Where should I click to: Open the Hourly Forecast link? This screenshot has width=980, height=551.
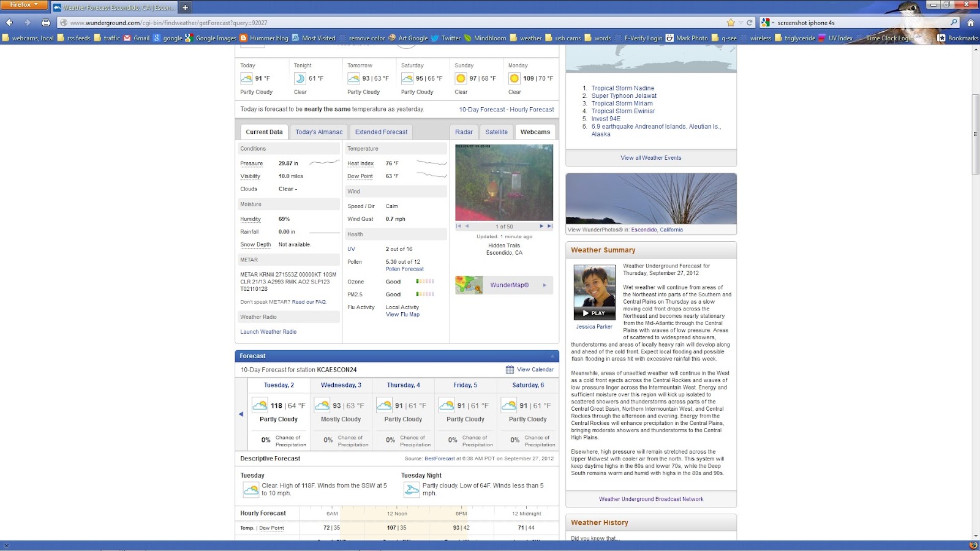click(532, 110)
